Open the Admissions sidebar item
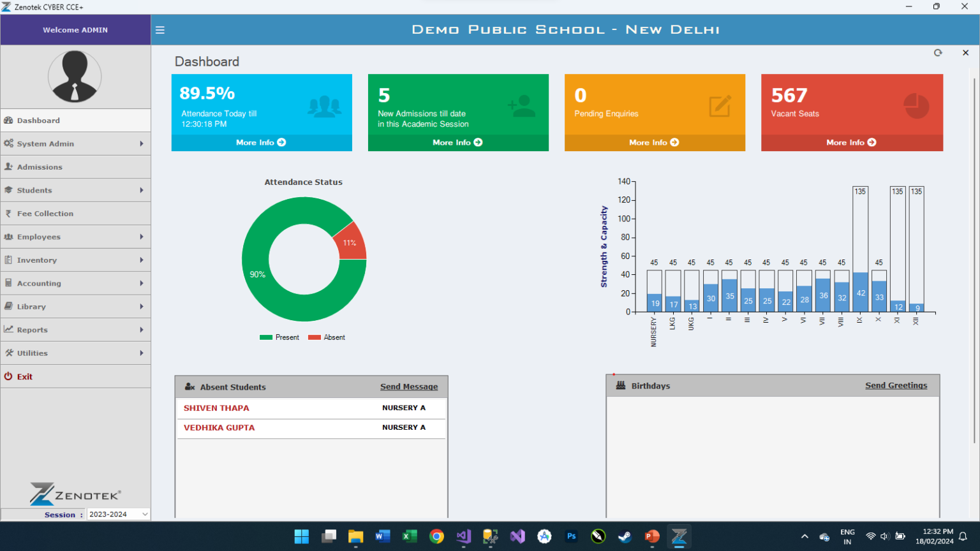The height and width of the screenshot is (551, 980). (75, 167)
